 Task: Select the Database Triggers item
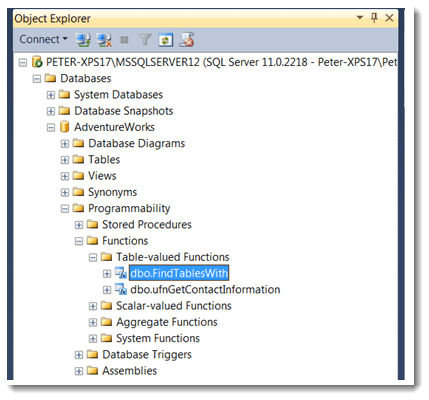pos(147,355)
